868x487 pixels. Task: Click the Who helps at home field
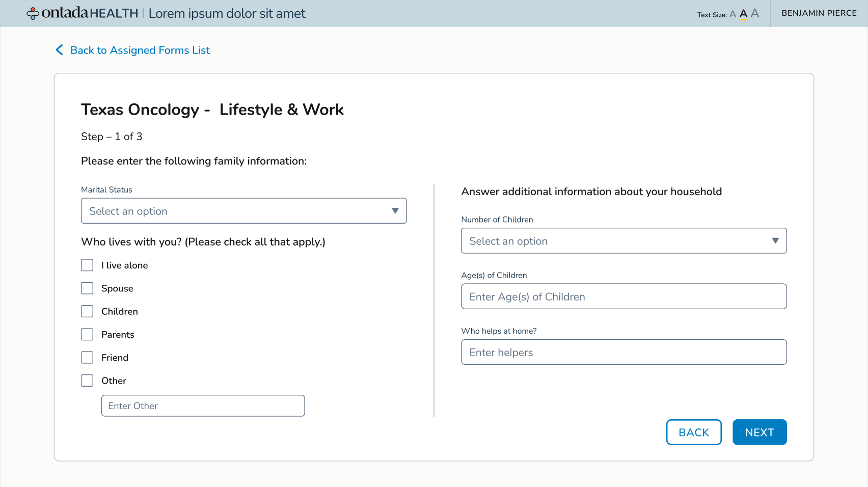623,352
